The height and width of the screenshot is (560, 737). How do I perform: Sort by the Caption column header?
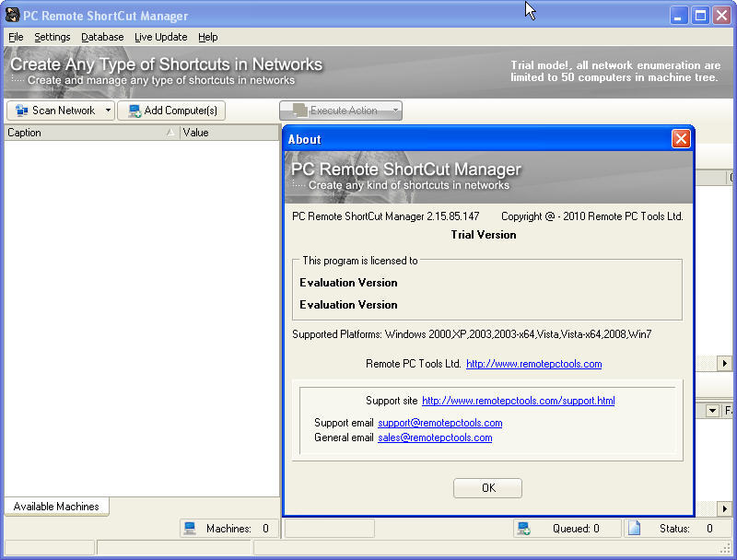click(91, 133)
